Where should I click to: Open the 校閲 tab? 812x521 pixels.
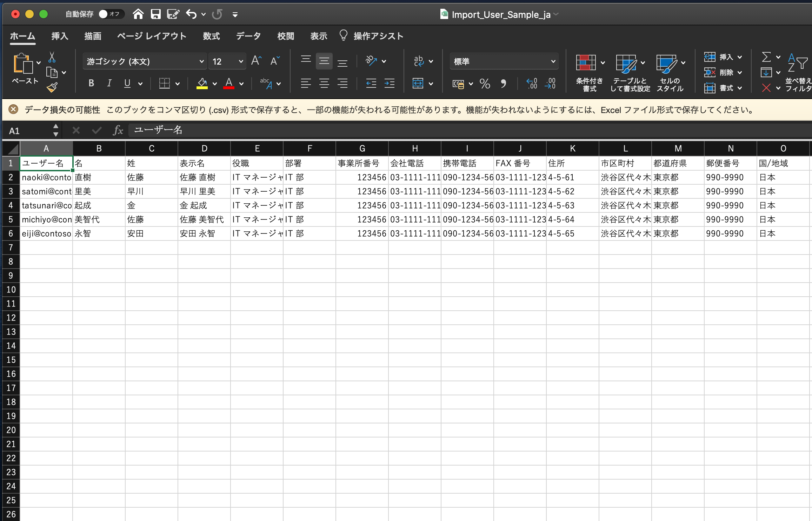pyautogui.click(x=286, y=36)
